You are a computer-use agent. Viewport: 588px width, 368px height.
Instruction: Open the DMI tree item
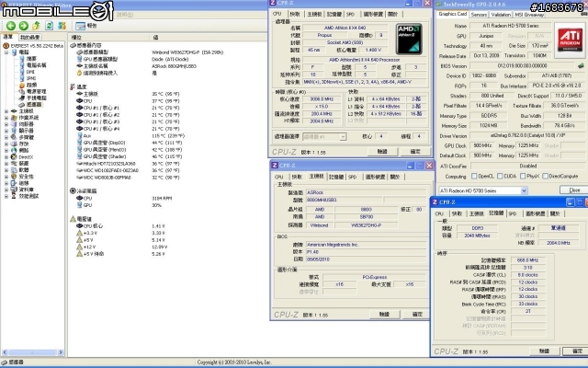coord(30,72)
